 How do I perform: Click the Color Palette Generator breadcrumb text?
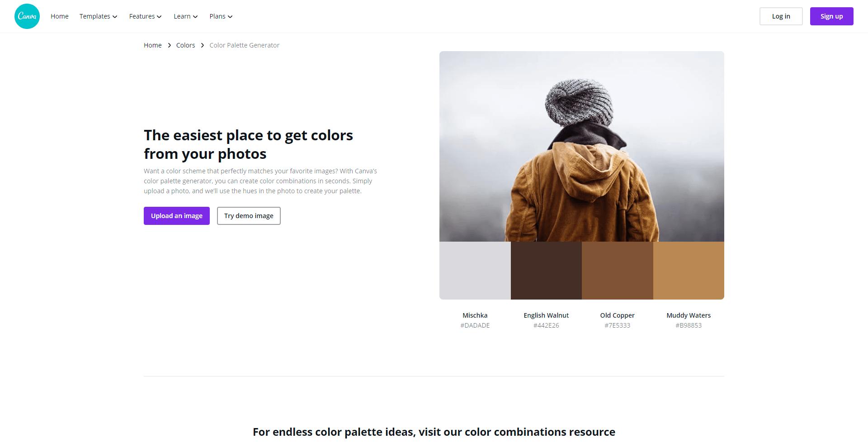244,45
